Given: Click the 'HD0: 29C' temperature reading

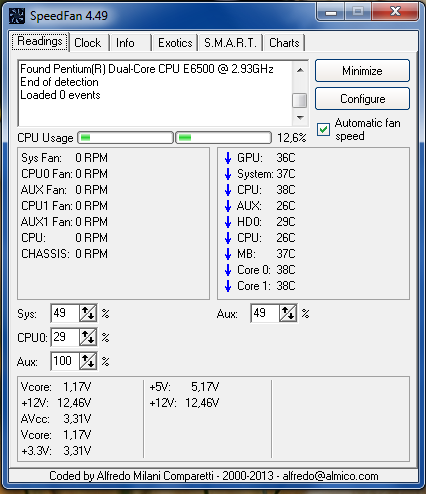Looking at the screenshot, I should tap(266, 222).
